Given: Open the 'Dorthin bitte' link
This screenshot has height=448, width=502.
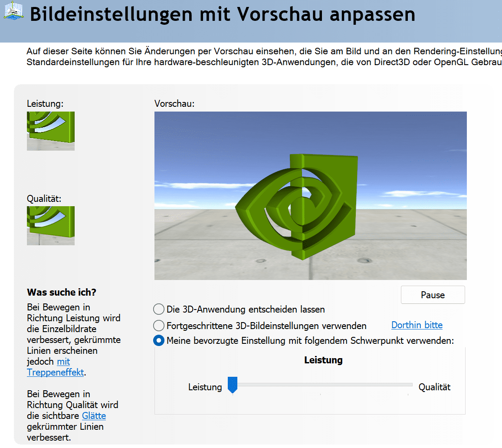Looking at the screenshot, I should [x=417, y=325].
